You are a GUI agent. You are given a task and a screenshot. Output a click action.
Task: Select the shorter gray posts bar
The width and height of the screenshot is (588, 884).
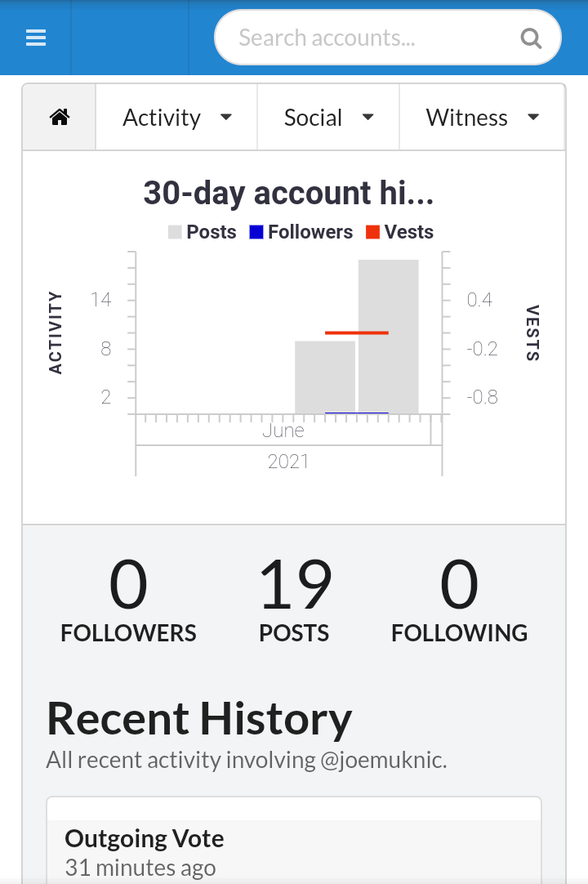pyautogui.click(x=325, y=377)
